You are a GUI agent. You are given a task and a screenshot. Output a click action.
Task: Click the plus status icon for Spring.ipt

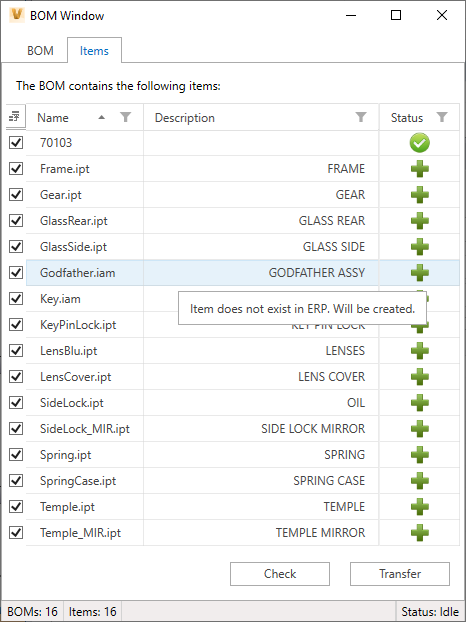point(420,455)
